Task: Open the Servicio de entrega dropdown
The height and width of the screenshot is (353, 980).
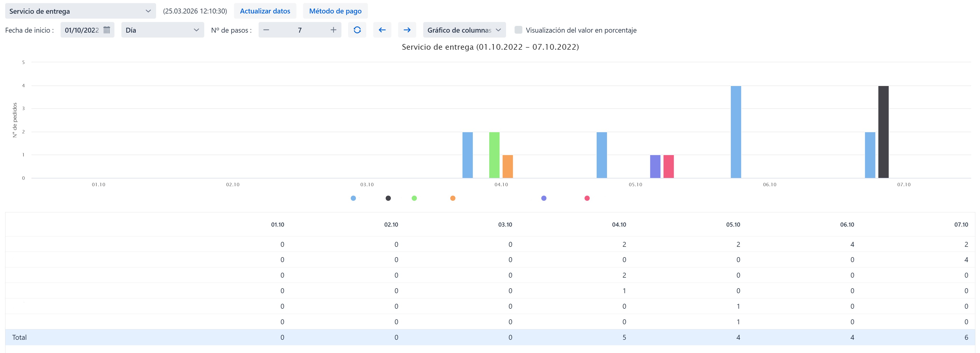Action: point(80,11)
